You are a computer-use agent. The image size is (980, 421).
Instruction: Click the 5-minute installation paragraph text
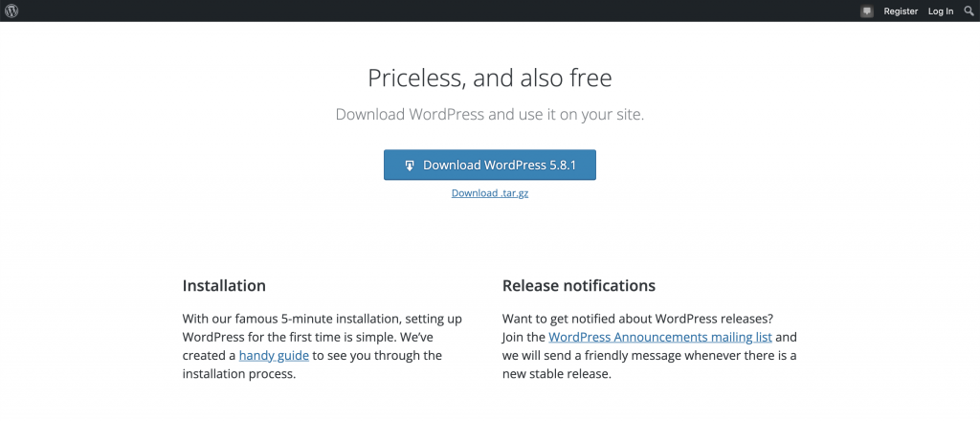pos(322,346)
